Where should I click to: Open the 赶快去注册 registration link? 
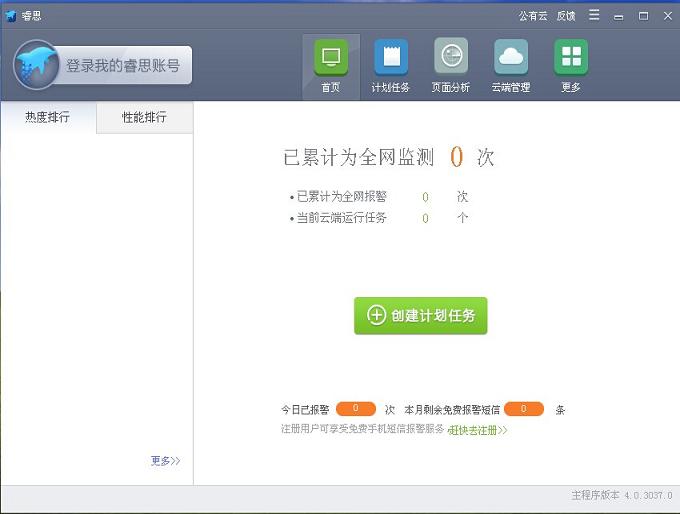pos(479,430)
